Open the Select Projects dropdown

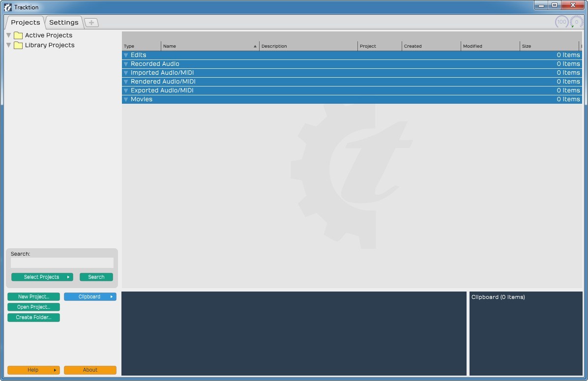pyautogui.click(x=42, y=277)
